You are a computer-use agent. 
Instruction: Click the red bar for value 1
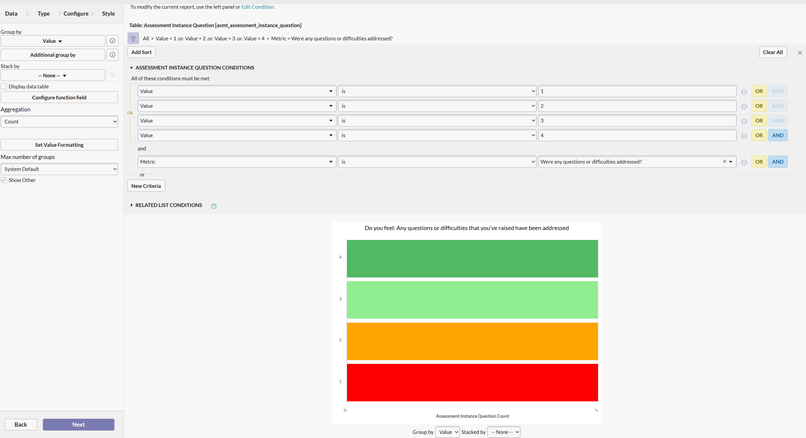click(x=472, y=382)
